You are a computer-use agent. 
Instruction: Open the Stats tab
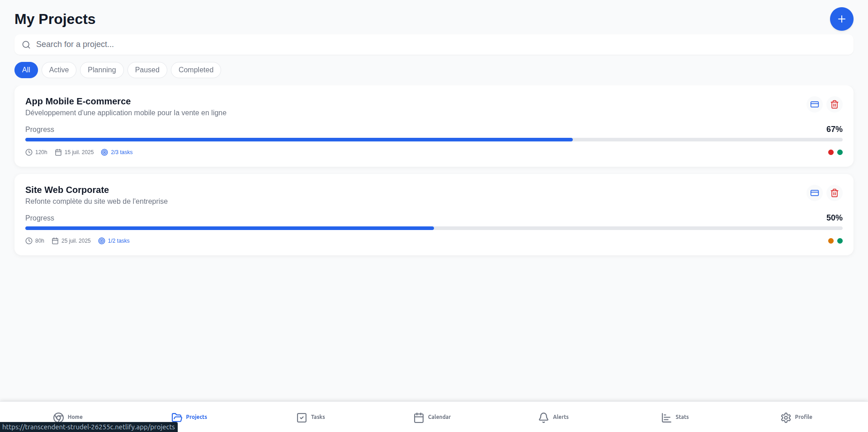click(x=675, y=417)
